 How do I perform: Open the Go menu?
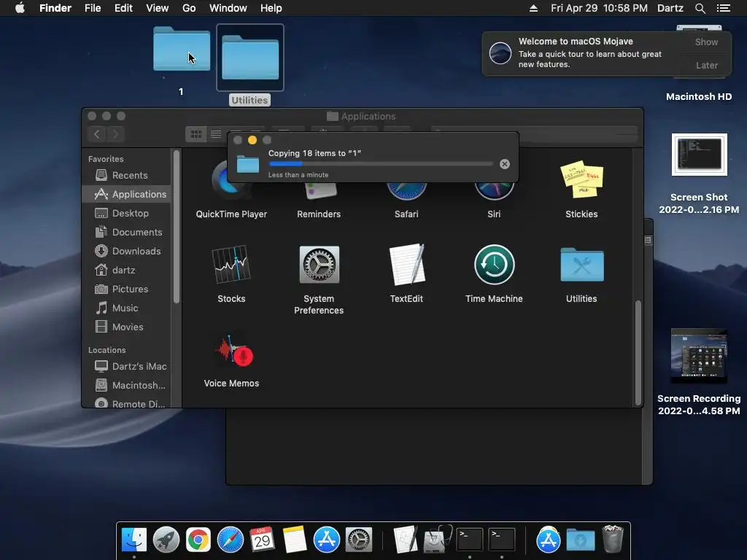[189, 8]
